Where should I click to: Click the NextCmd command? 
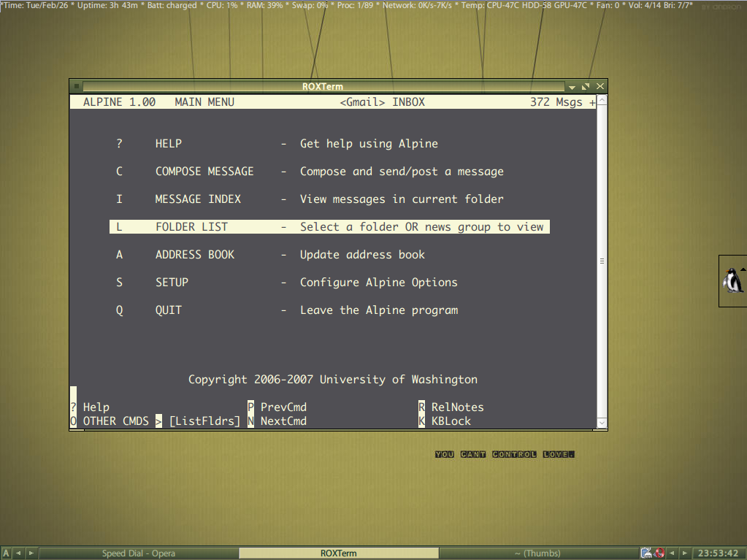pyautogui.click(x=277, y=421)
